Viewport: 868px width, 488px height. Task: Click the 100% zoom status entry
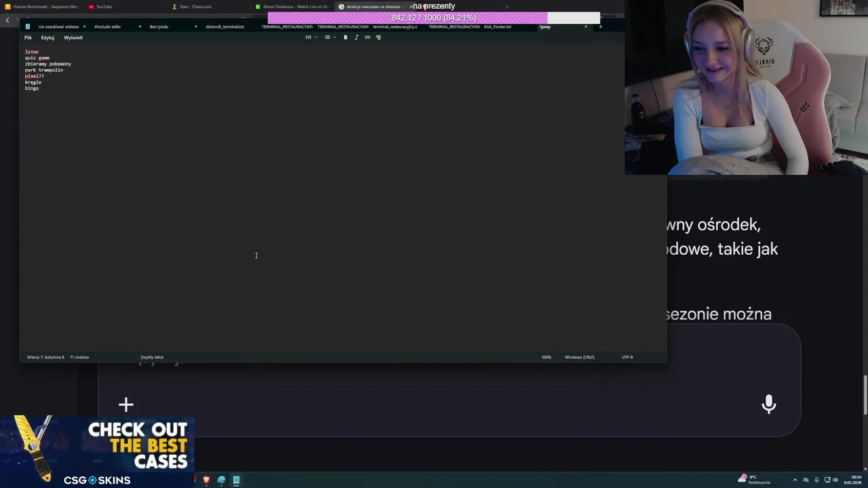click(x=547, y=357)
